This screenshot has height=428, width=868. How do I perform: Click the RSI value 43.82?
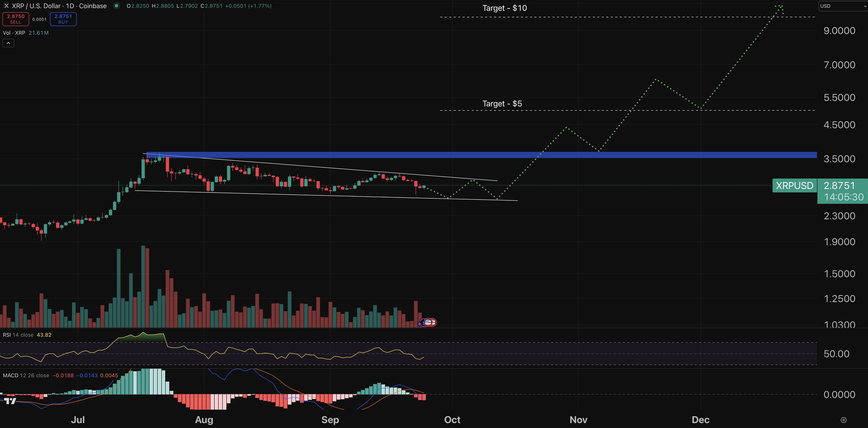pos(44,335)
